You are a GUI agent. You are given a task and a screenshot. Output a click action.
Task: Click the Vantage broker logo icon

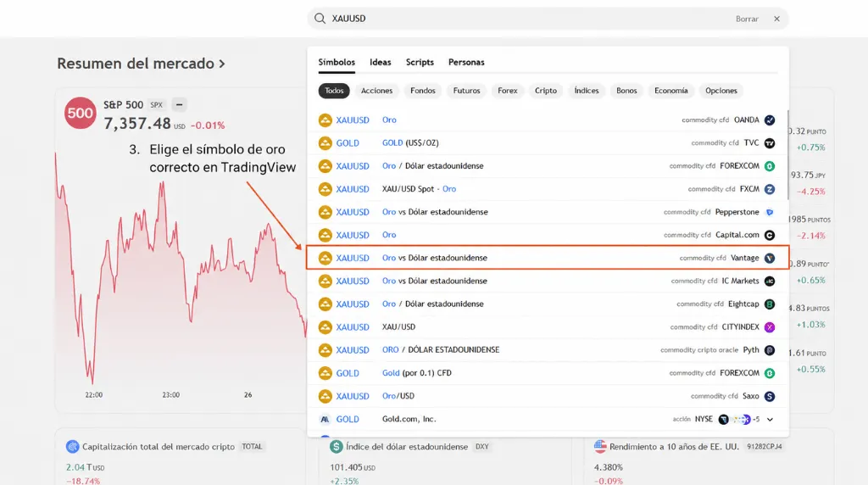[x=770, y=259]
